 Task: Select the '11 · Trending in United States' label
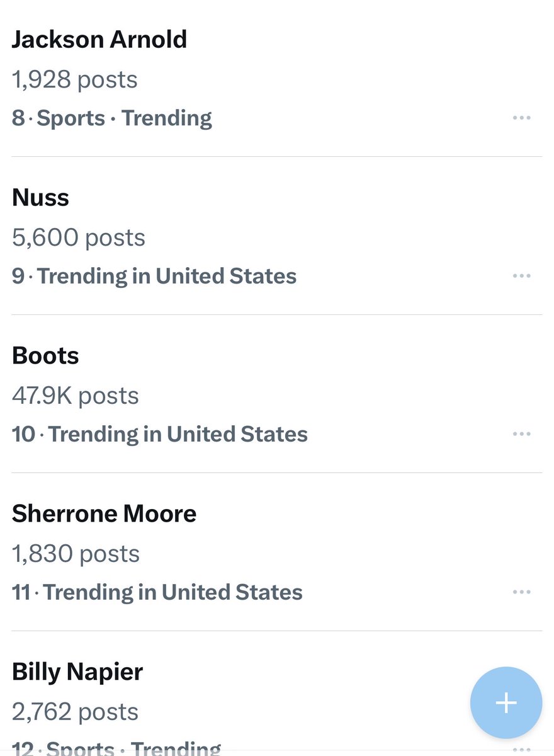tap(157, 592)
